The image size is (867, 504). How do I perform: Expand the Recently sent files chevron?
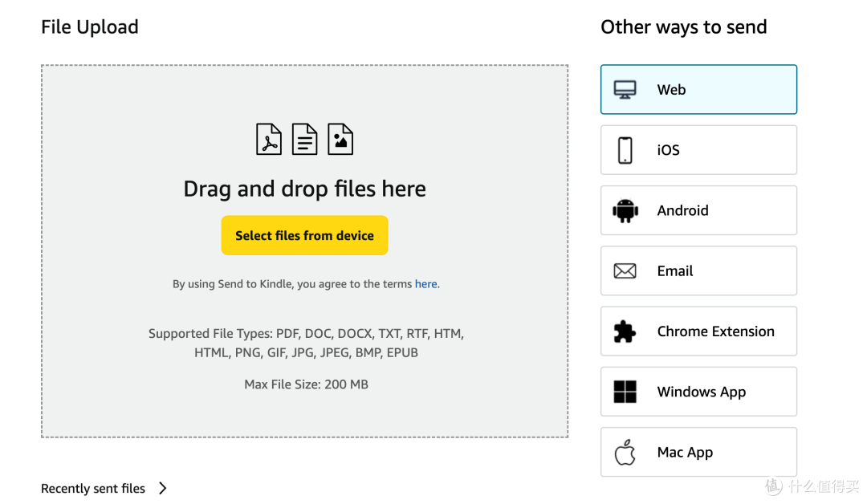pyautogui.click(x=162, y=489)
